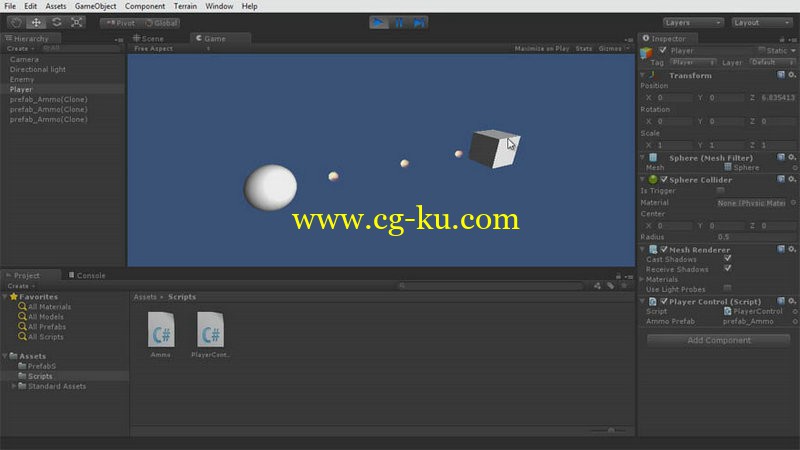This screenshot has width=800, height=450.
Task: Open the File menu
Action: click(x=10, y=6)
